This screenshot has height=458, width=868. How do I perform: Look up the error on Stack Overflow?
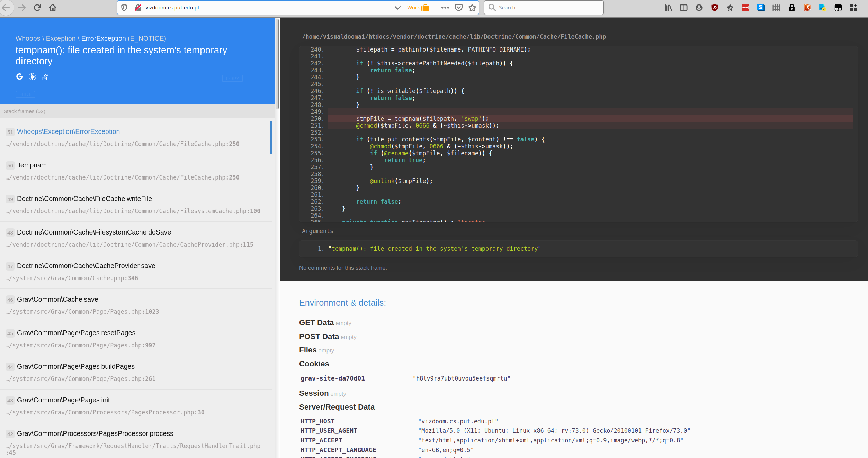[x=45, y=76]
